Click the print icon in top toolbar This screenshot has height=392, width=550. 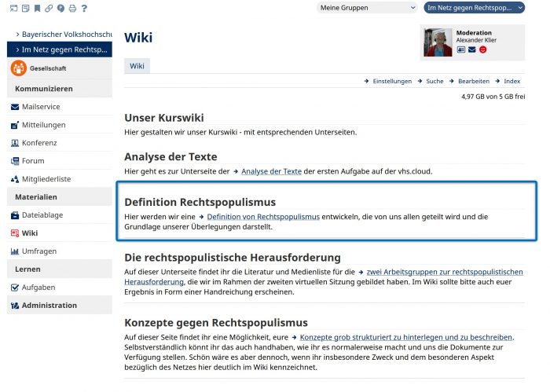tap(72, 9)
